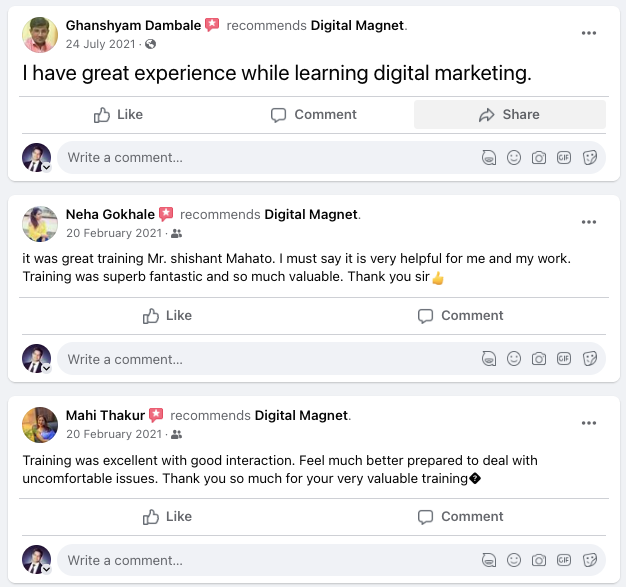Click Comment button on Neha Gokhale's post
Viewport: 626px width, 587px height.
click(x=459, y=316)
